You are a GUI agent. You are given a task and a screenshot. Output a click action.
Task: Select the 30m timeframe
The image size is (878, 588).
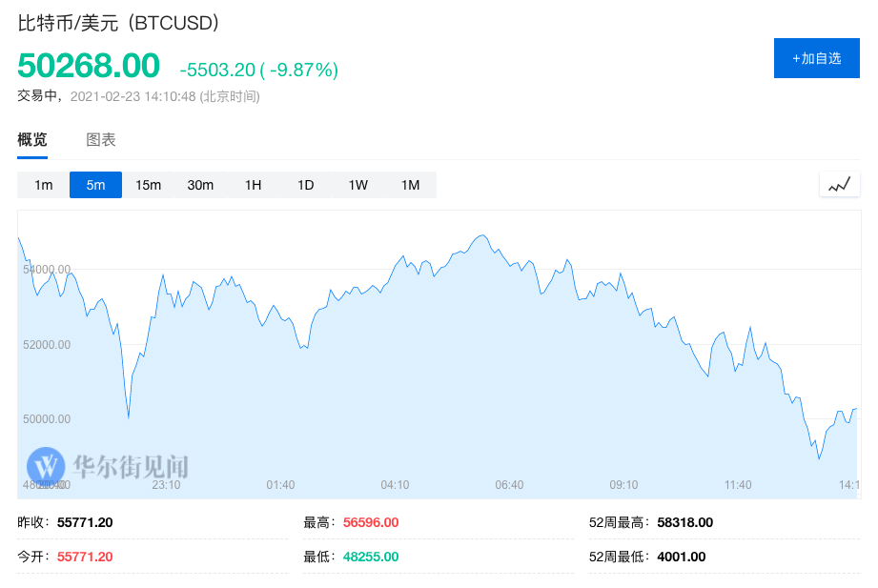click(200, 185)
